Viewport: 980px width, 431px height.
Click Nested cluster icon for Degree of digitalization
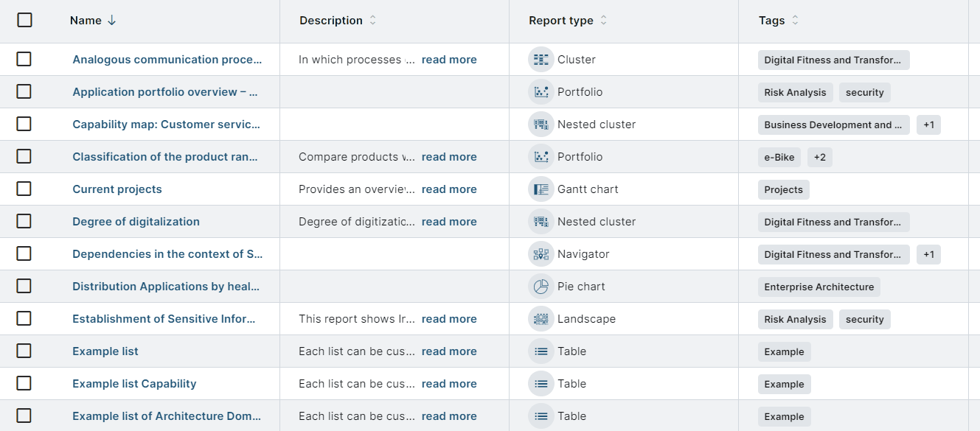pos(541,222)
